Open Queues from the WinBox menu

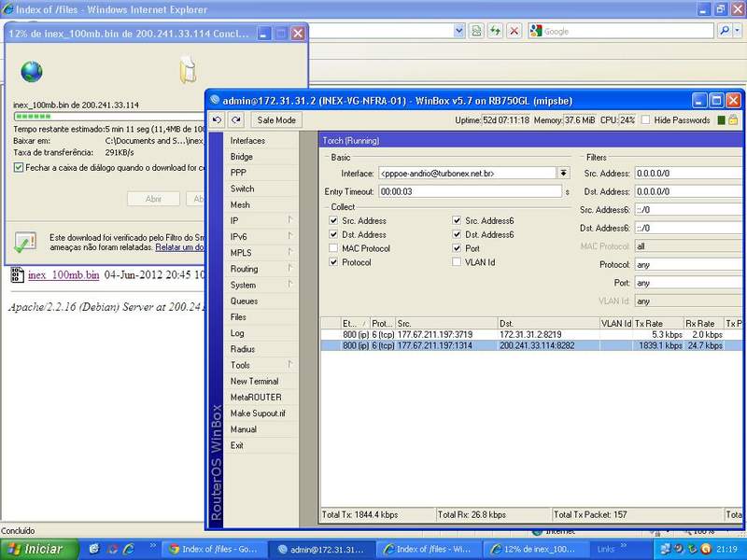click(244, 301)
